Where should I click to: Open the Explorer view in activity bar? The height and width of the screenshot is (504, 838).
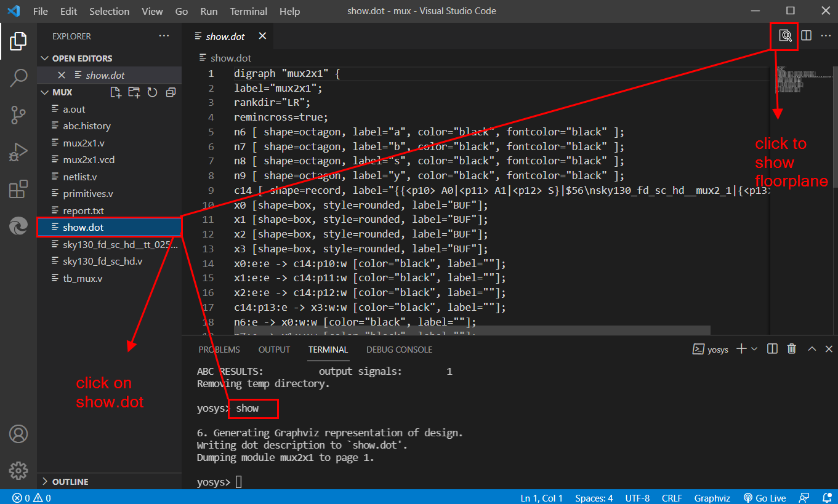[18, 41]
